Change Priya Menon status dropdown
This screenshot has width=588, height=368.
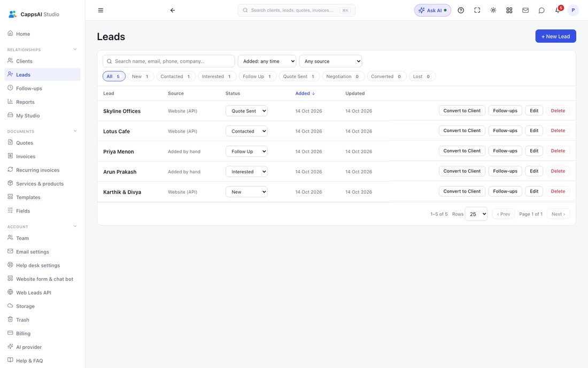(x=246, y=151)
